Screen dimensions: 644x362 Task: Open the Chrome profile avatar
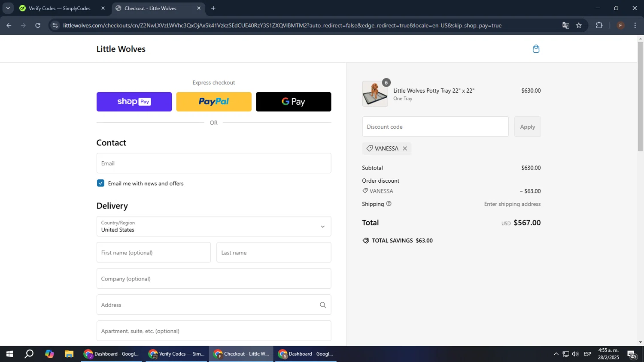pyautogui.click(x=620, y=25)
